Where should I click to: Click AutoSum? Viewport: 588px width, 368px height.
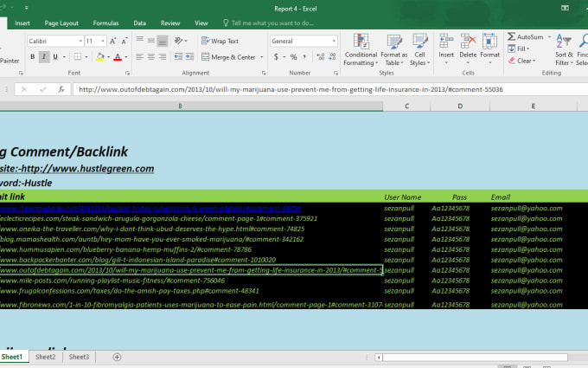[526, 36]
